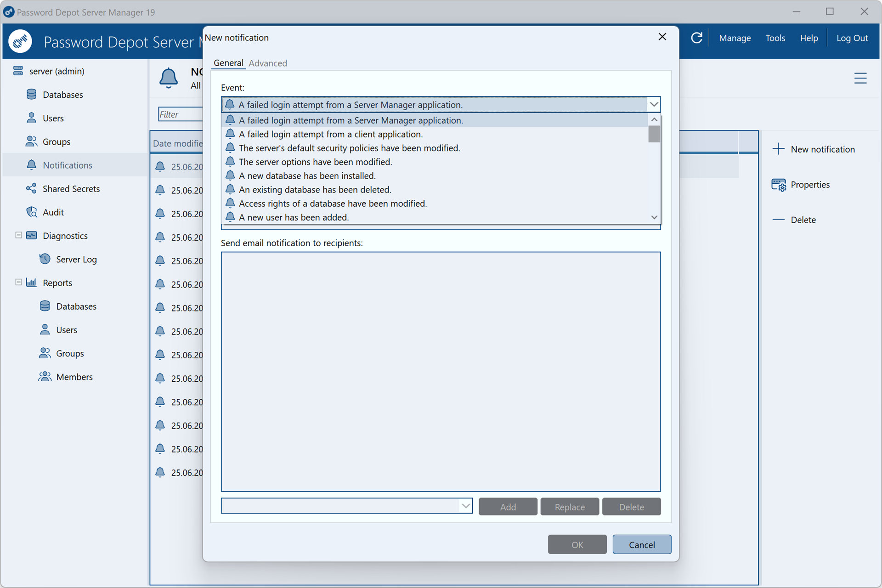882x588 pixels.
Task: Open the Tools menu
Action: [x=775, y=38]
